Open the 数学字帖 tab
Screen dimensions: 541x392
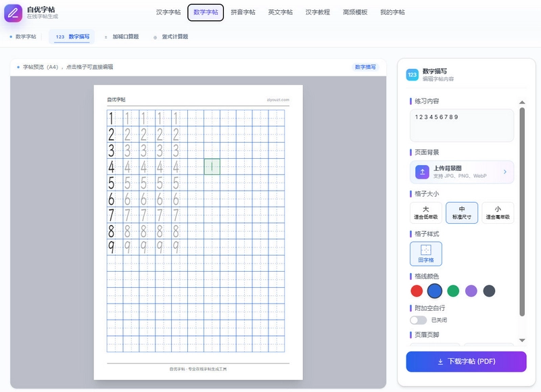point(206,12)
